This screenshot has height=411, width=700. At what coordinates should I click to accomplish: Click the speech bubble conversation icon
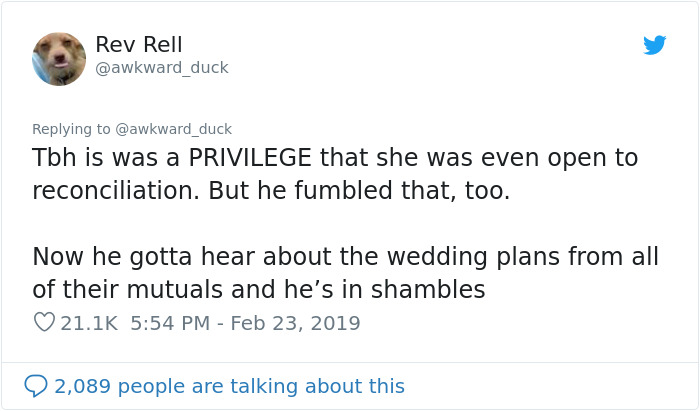click(36, 386)
